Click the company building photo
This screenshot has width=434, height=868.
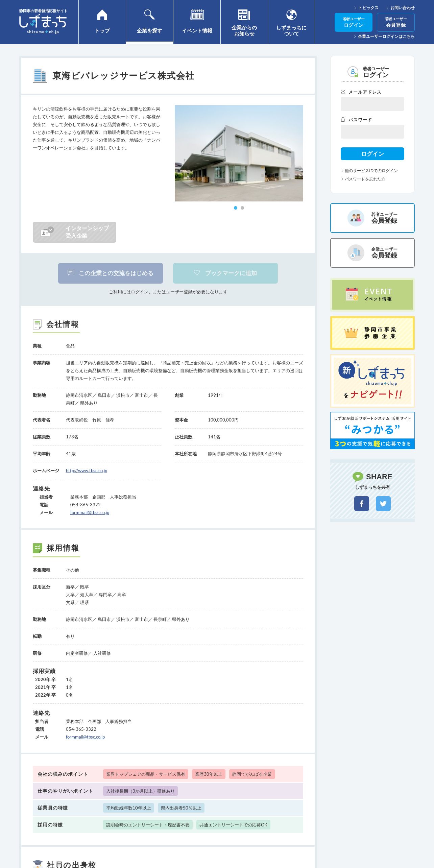pyautogui.click(x=239, y=153)
